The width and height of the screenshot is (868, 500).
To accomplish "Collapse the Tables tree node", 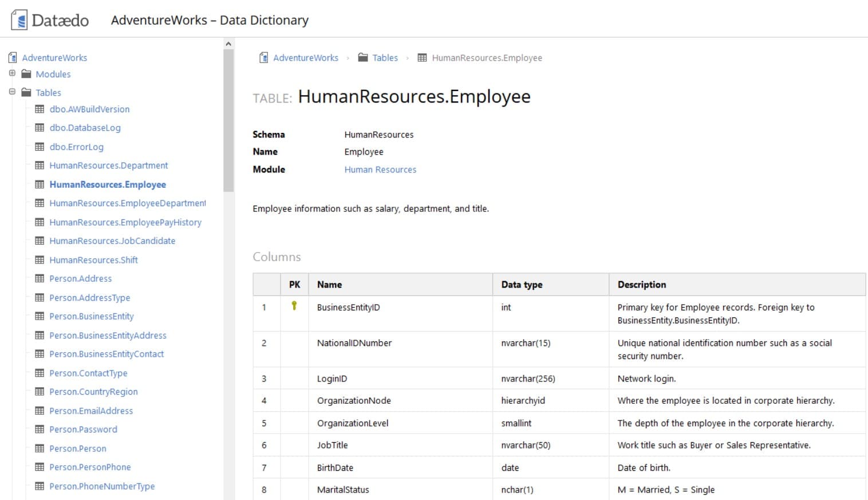I will (12, 92).
